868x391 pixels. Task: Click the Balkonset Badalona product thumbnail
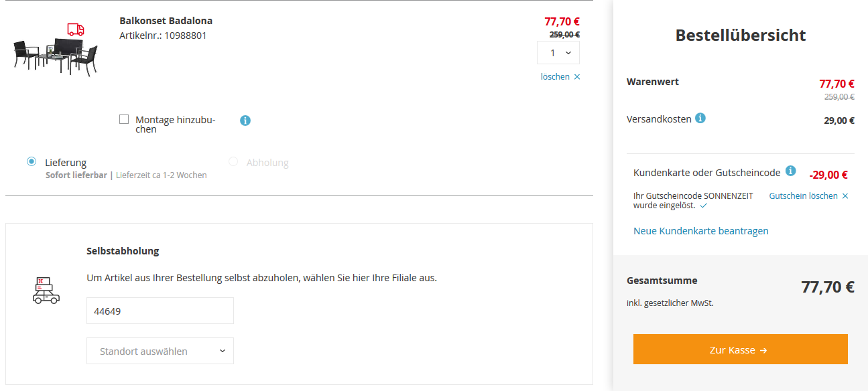click(x=56, y=55)
